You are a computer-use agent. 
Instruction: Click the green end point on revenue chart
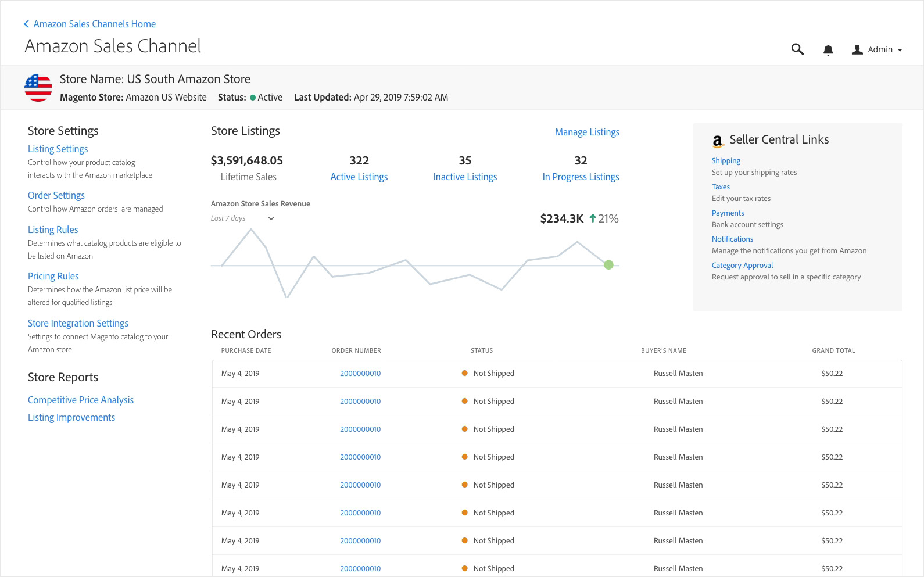608,265
